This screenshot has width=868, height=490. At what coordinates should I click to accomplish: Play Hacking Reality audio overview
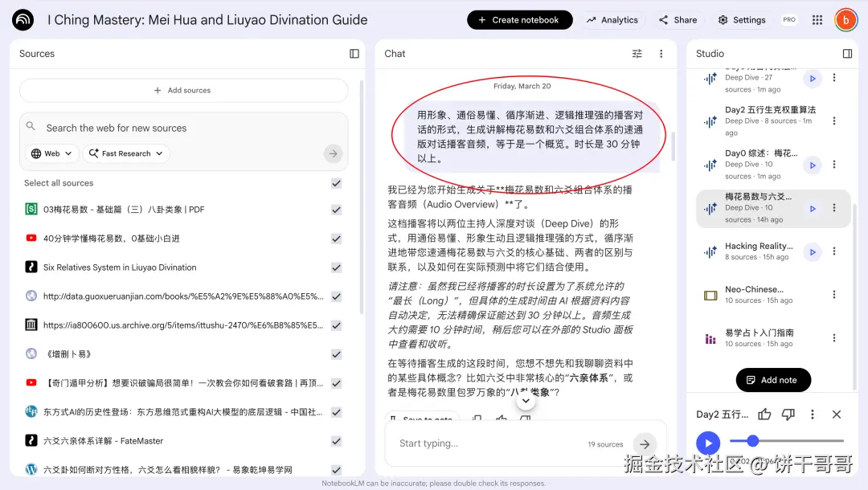click(812, 251)
